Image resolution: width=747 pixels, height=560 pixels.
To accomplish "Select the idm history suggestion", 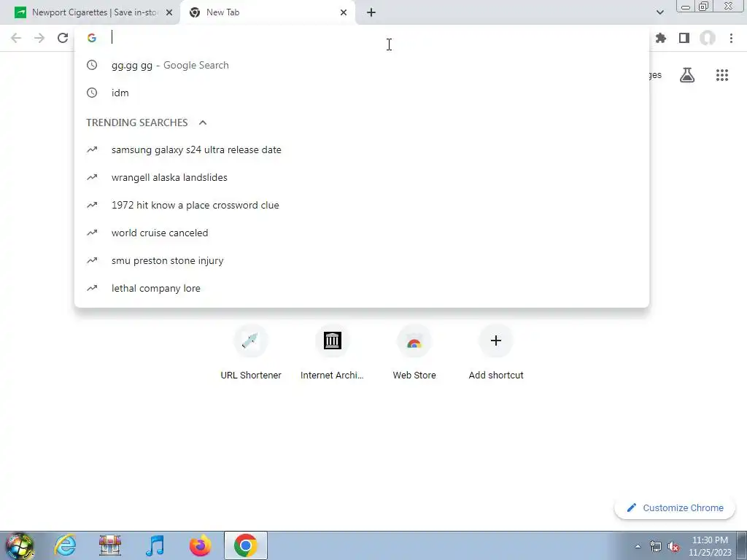I will point(362,93).
